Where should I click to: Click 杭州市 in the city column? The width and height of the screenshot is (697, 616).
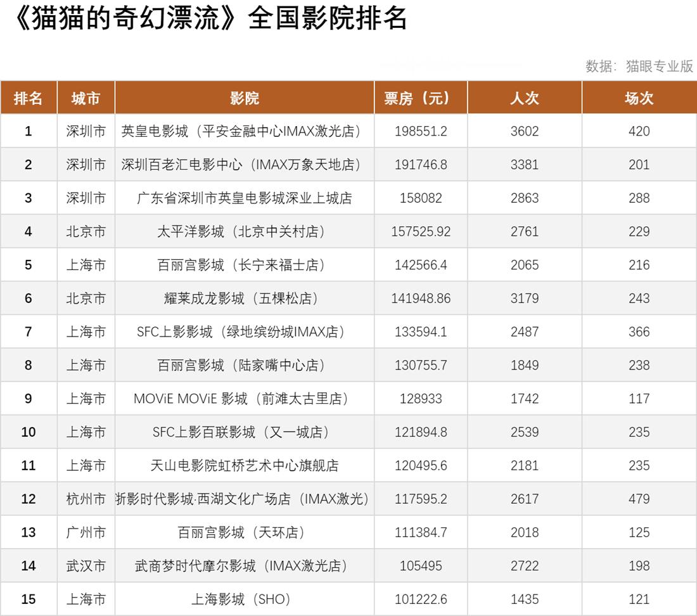point(86,499)
